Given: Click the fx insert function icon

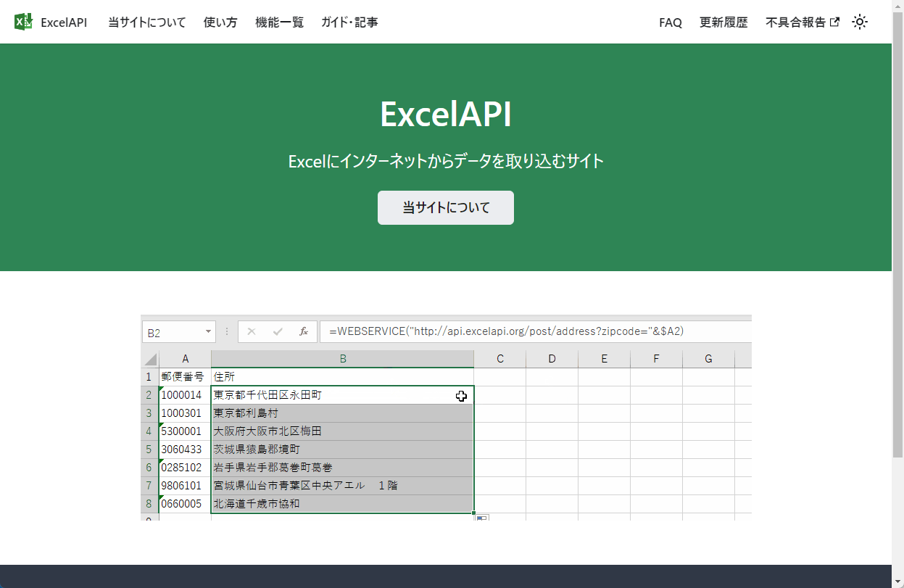Looking at the screenshot, I should pyautogui.click(x=304, y=331).
